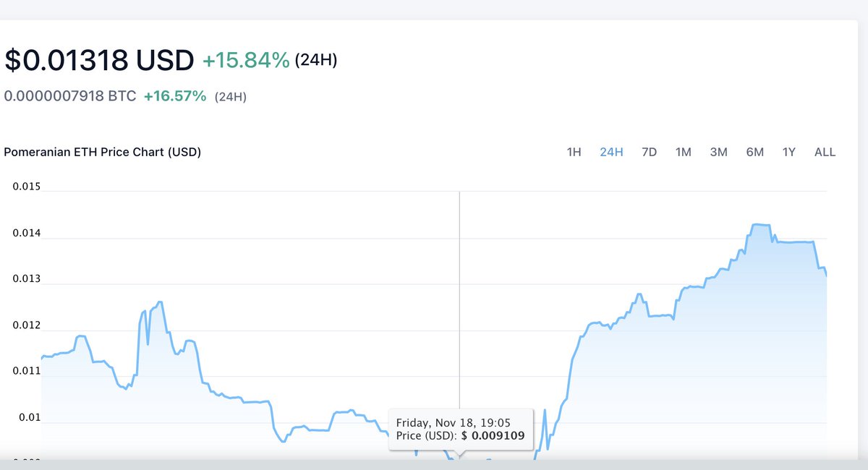Select the 1Y chart interval
868x470 pixels.
(x=788, y=152)
